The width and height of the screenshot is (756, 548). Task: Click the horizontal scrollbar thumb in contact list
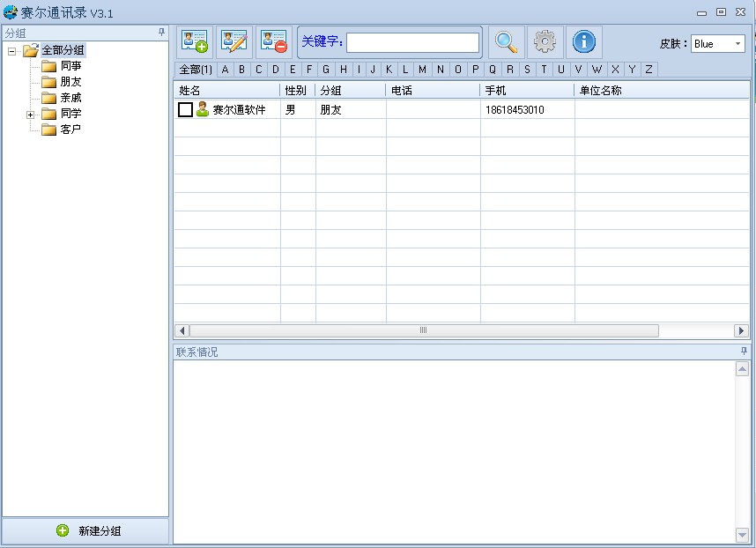[424, 330]
